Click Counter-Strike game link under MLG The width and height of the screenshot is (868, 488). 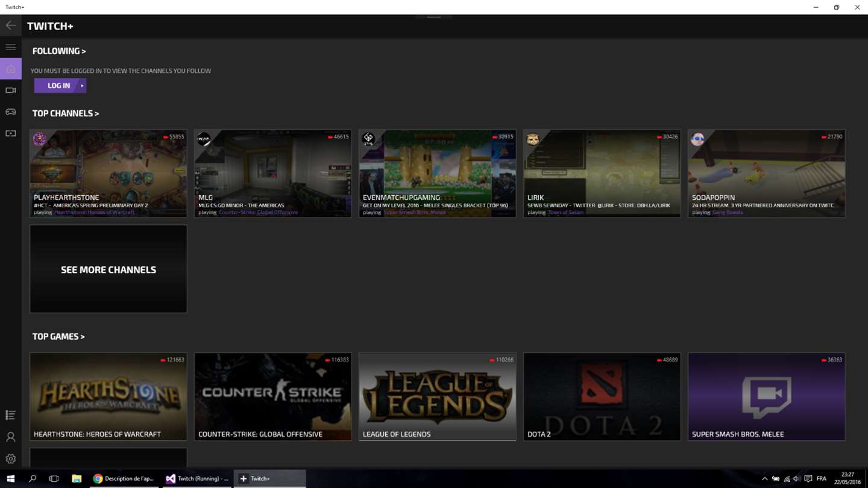258,212
